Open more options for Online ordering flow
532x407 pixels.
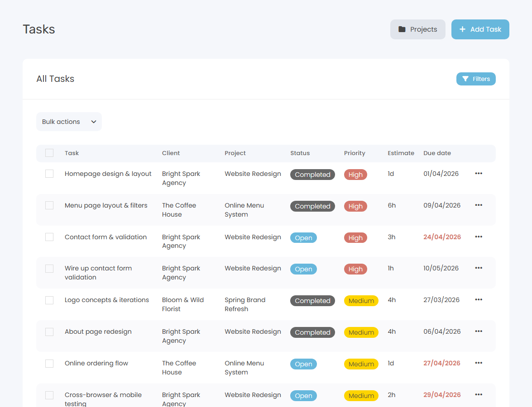point(479,363)
